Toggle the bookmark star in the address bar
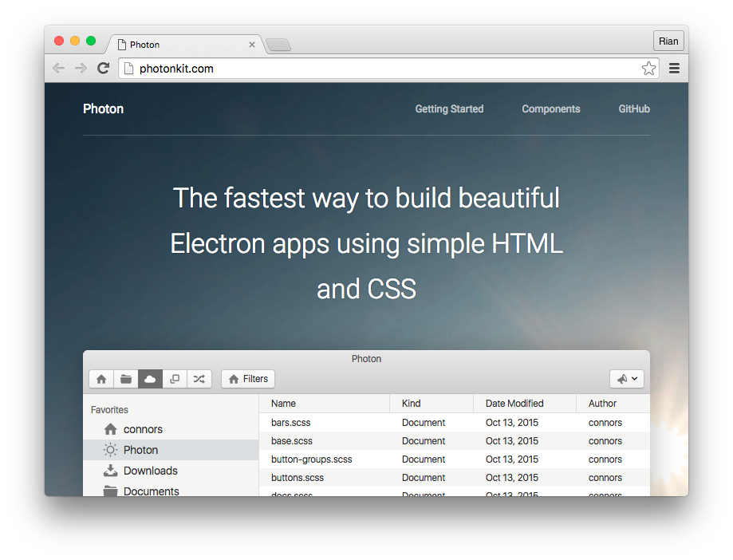Viewport: 733px width, 560px height. coord(648,69)
